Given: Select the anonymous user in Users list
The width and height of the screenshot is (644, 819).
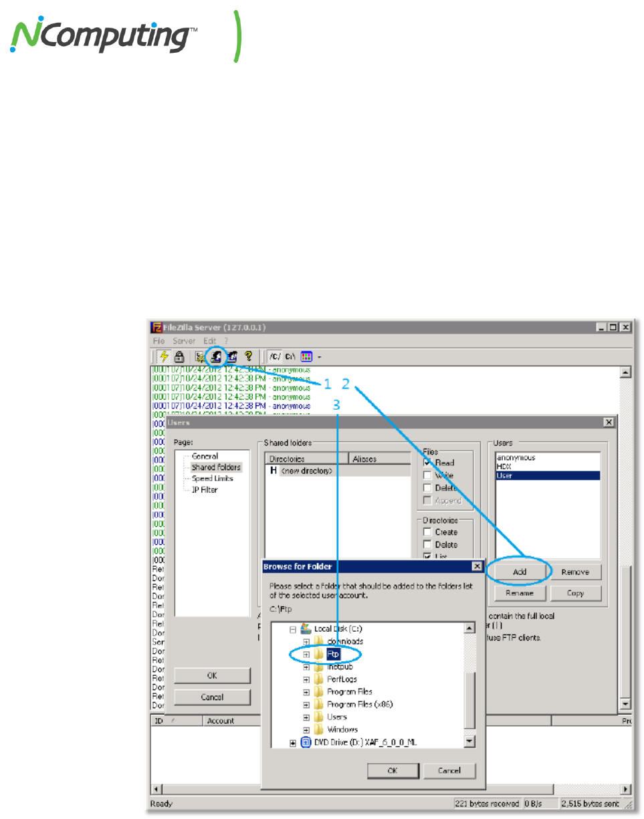Looking at the screenshot, I should tap(547, 458).
